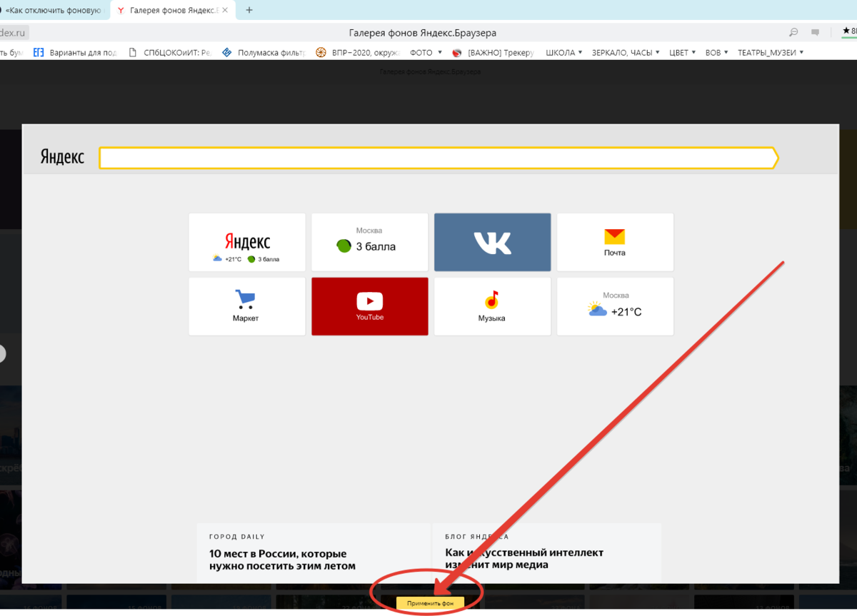857x616 pixels.
Task: Expand the ТЕАТРЫ_МУЗЕИ bookmarks folder
Action: pyautogui.click(x=771, y=52)
